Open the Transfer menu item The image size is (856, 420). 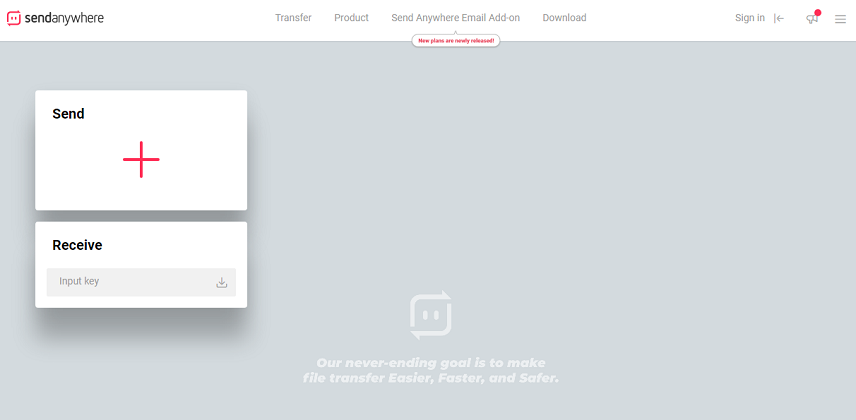tap(293, 18)
